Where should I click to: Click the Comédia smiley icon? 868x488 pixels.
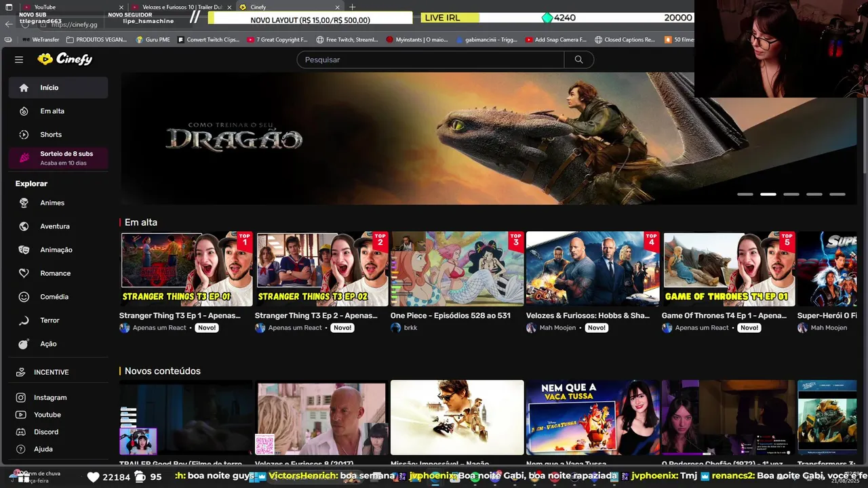click(x=24, y=297)
